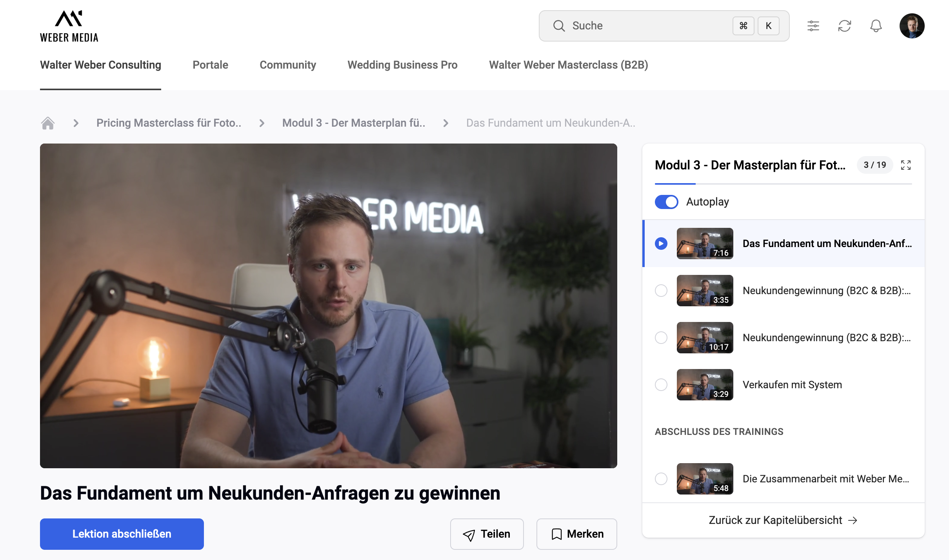Click the search magnifier icon
The image size is (949, 560).
point(559,26)
